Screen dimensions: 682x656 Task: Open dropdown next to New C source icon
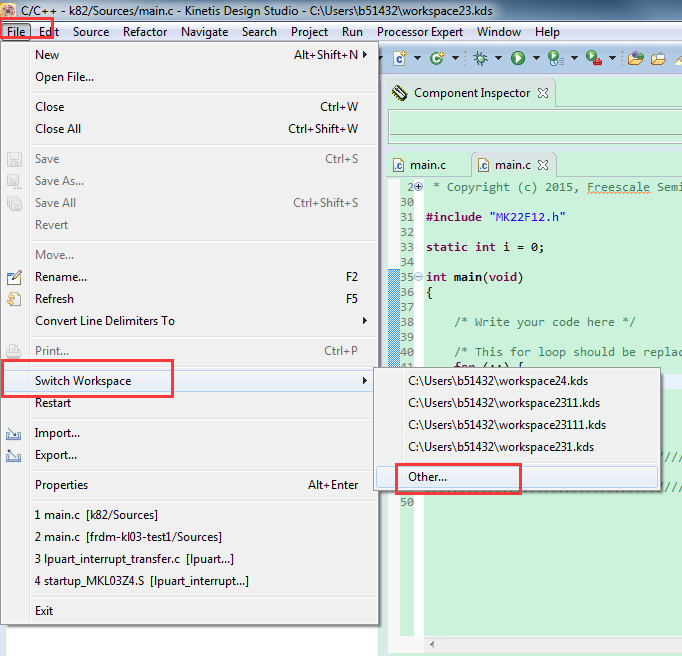click(x=417, y=58)
